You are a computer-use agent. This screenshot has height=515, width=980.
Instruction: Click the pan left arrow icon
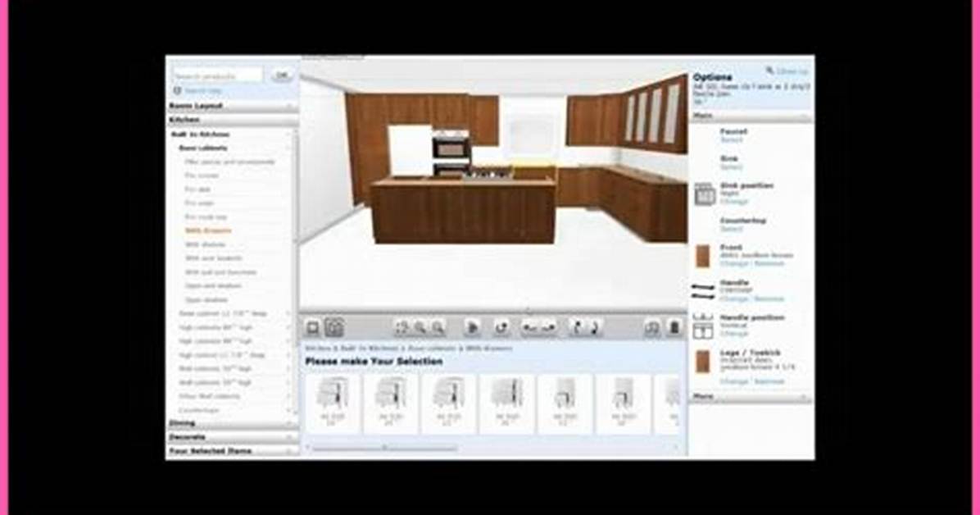click(531, 327)
